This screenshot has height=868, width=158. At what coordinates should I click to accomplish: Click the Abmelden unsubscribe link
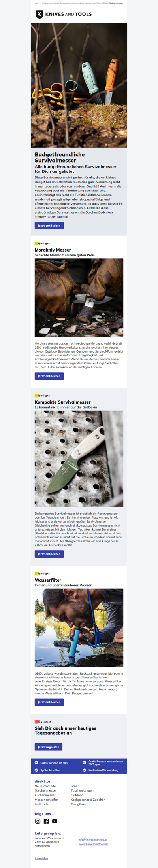point(41,858)
